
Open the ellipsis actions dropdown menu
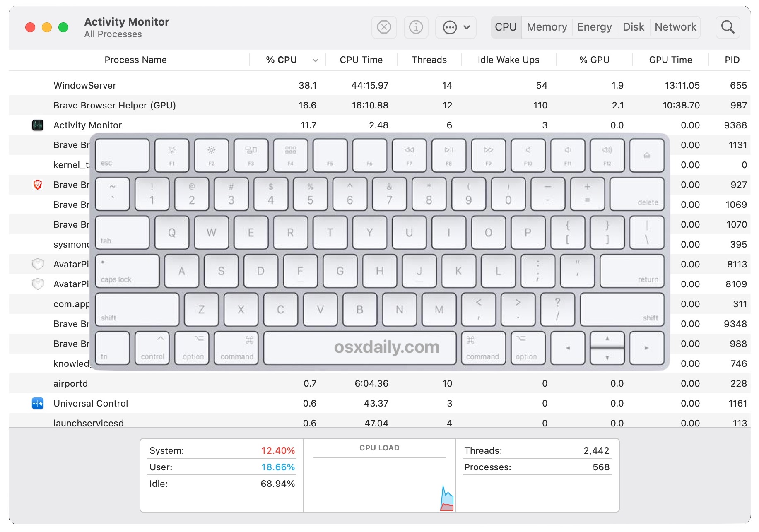(456, 27)
